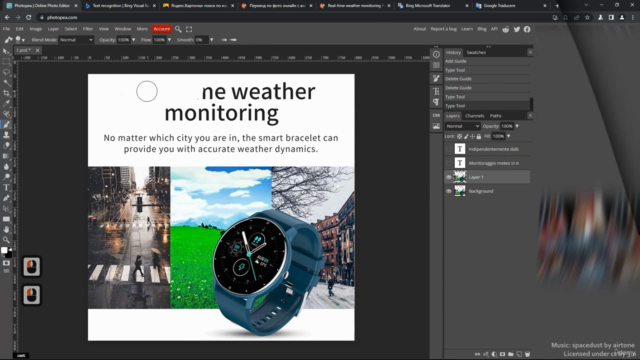
Task: Open Smooth slider arrow
Action: (211, 40)
